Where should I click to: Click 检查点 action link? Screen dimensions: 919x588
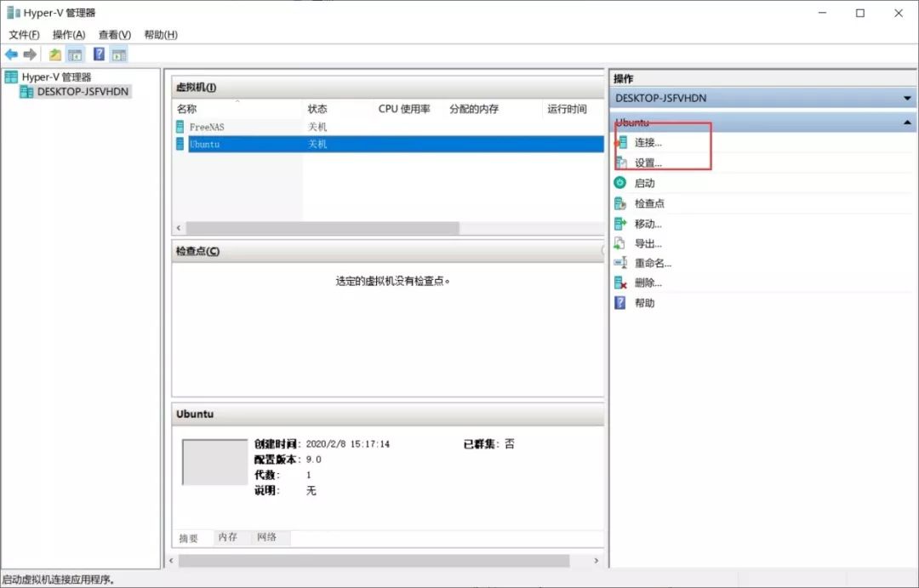(649, 203)
